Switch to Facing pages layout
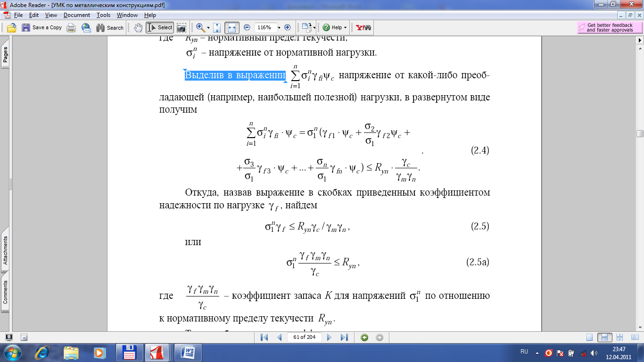This screenshot has height=362, width=644. (x=634, y=337)
